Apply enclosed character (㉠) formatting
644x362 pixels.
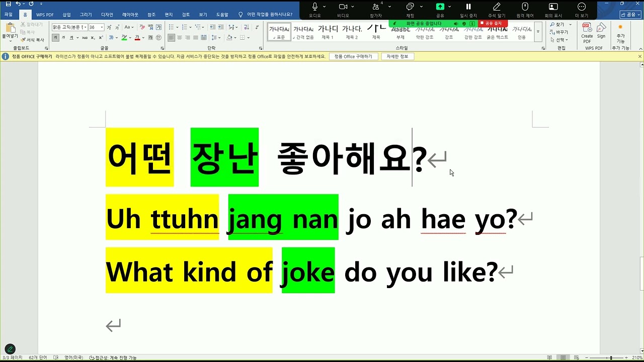coord(158,38)
